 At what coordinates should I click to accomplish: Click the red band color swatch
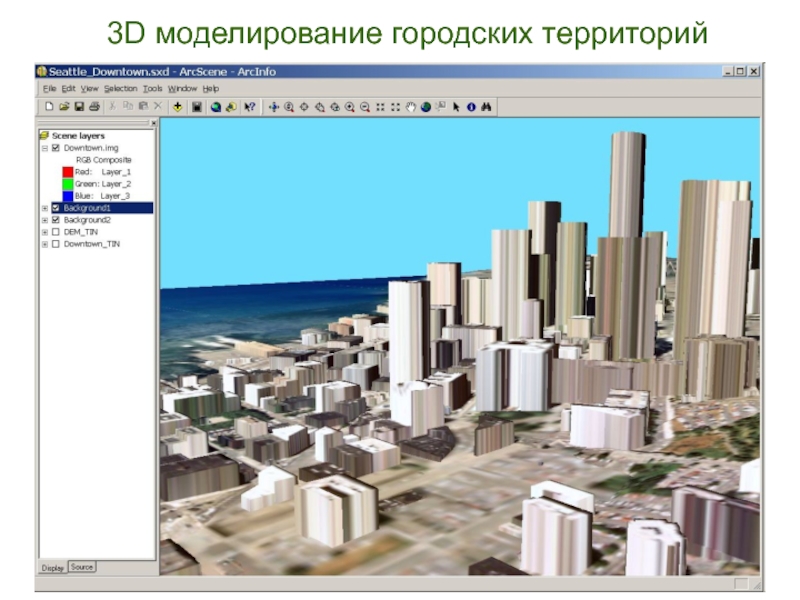[67, 172]
